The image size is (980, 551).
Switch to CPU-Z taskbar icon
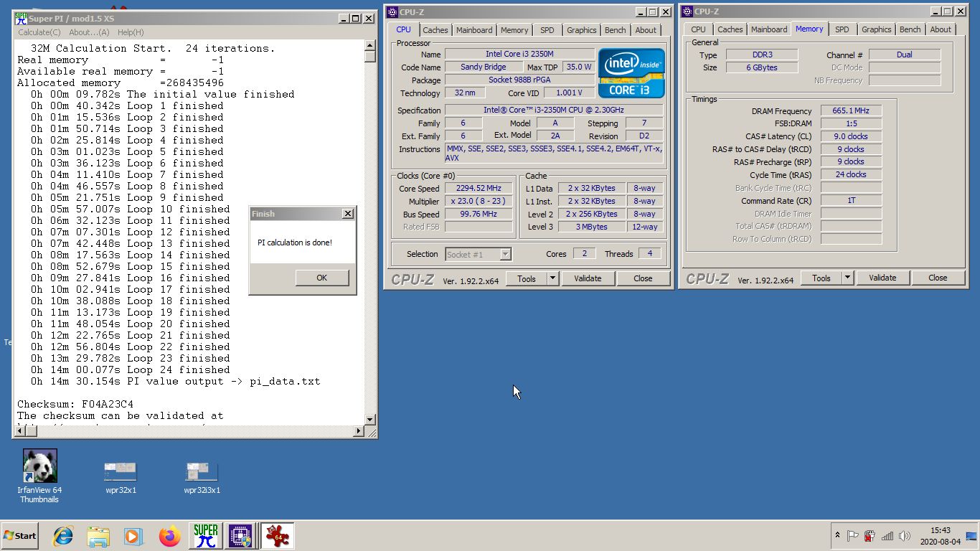point(240,536)
